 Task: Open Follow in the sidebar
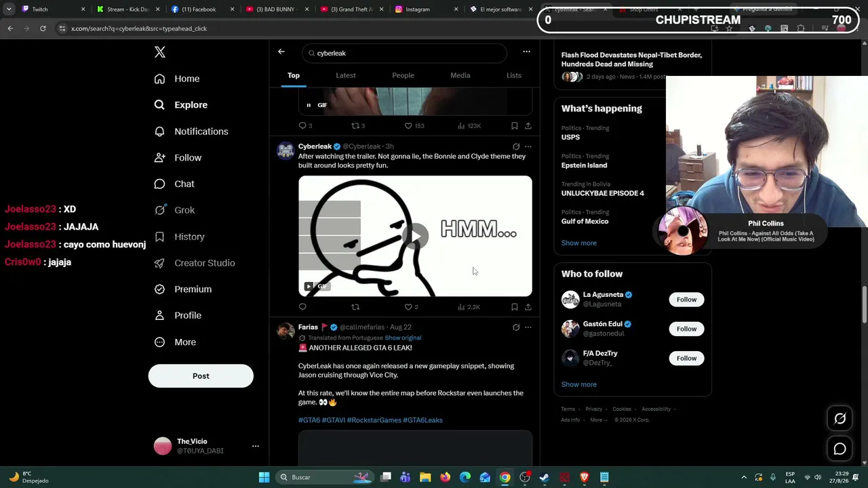tap(178, 158)
